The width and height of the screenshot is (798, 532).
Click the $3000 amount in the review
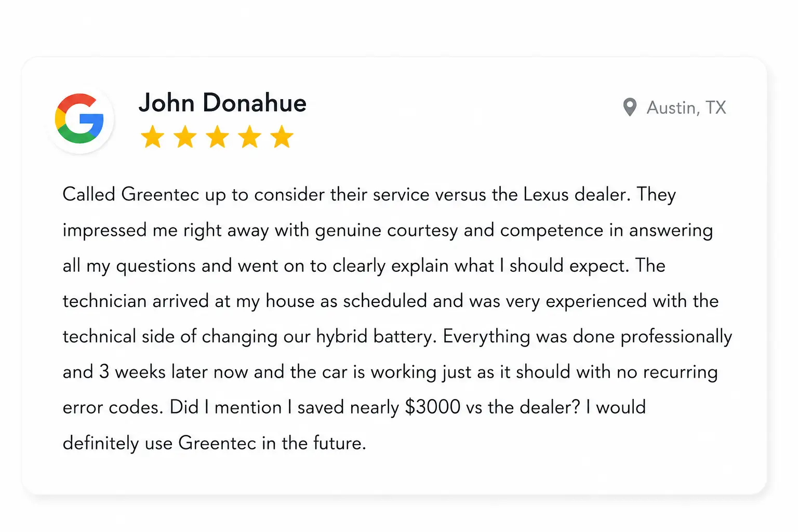click(433, 407)
